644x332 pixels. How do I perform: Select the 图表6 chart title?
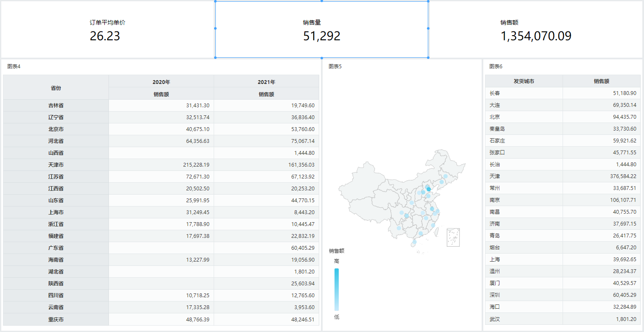coord(496,67)
